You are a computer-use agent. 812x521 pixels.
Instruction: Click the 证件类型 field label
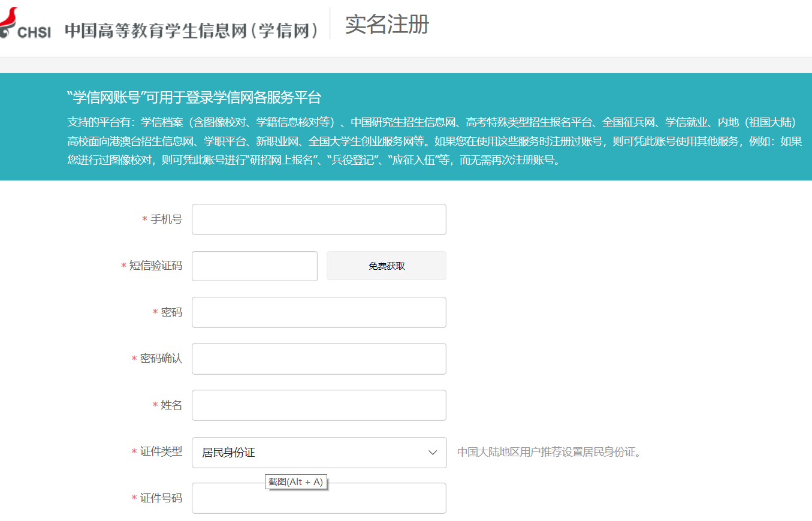pyautogui.click(x=161, y=452)
